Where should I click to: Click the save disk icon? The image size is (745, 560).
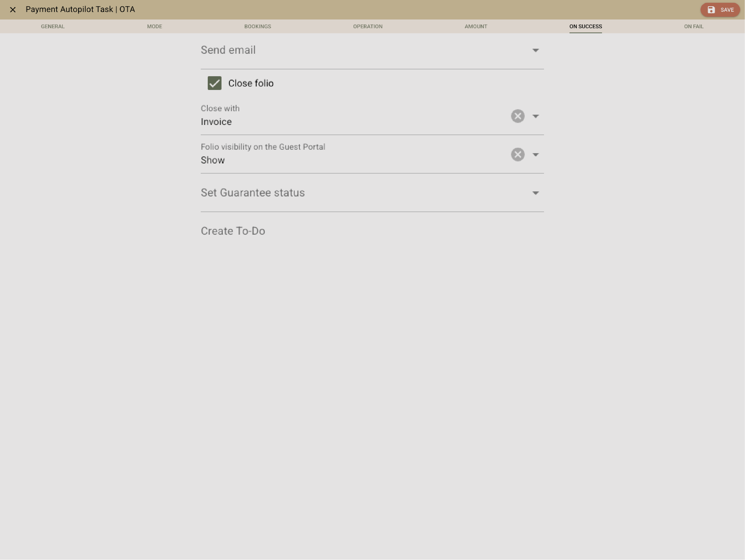coord(711,10)
